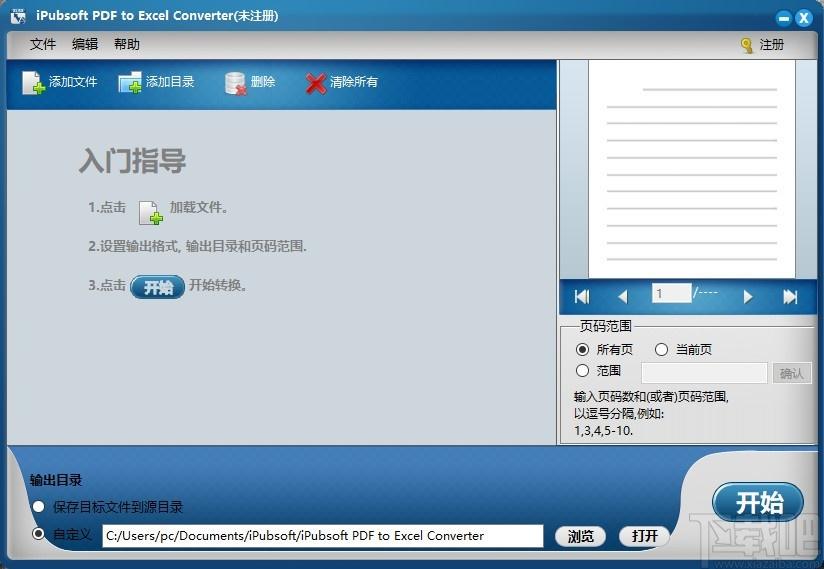Image resolution: width=824 pixels, height=569 pixels.
Task: Choose the 自定义 output directory radio option
Action: (38, 534)
